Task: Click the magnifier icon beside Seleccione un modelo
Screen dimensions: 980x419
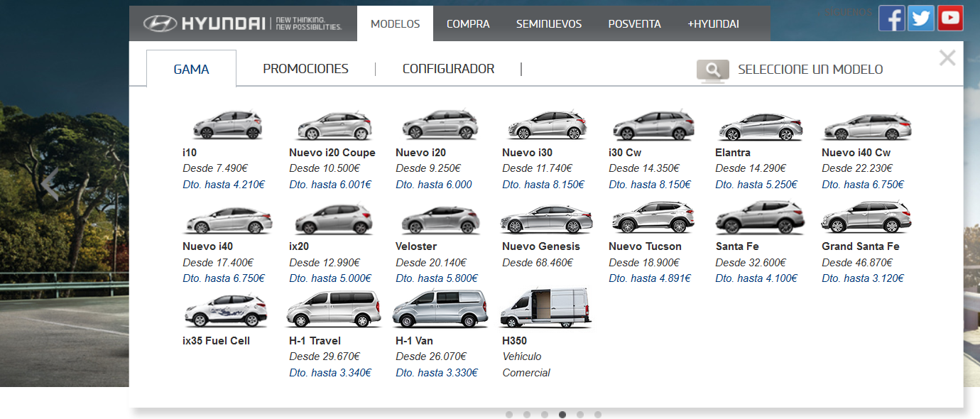Action: pyautogui.click(x=713, y=70)
